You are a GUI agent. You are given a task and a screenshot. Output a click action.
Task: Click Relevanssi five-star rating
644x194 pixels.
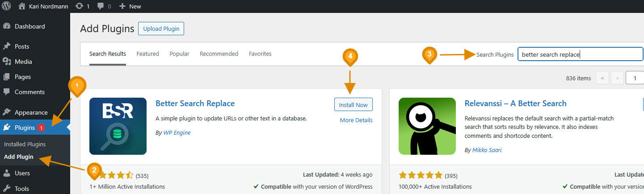[x=421, y=175]
